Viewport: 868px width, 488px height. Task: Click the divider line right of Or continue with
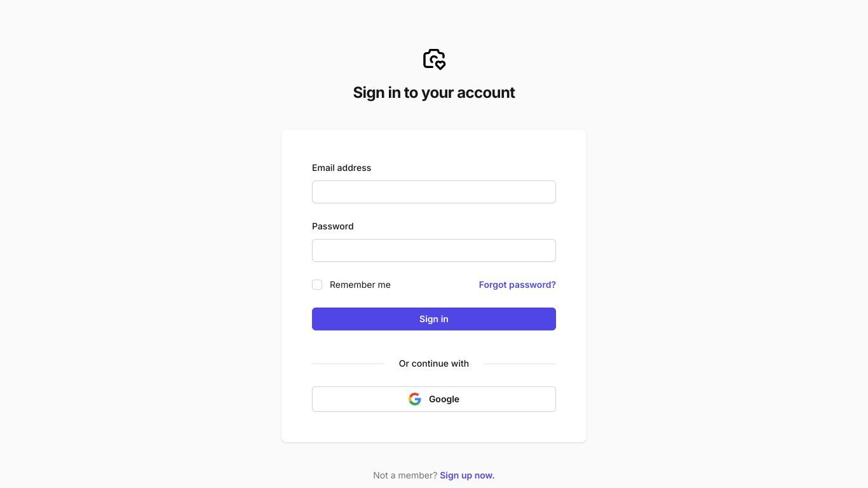coord(520,363)
